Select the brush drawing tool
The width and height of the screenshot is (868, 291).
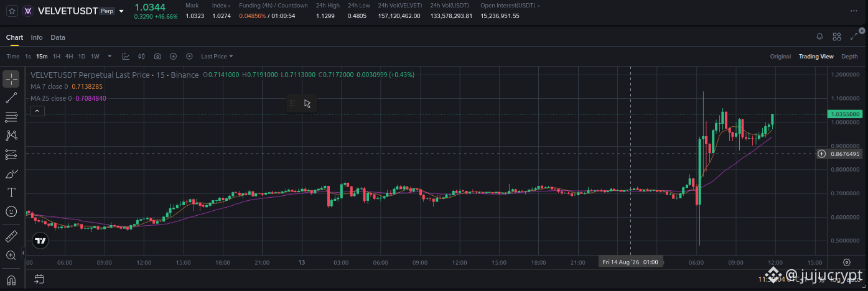click(x=11, y=173)
